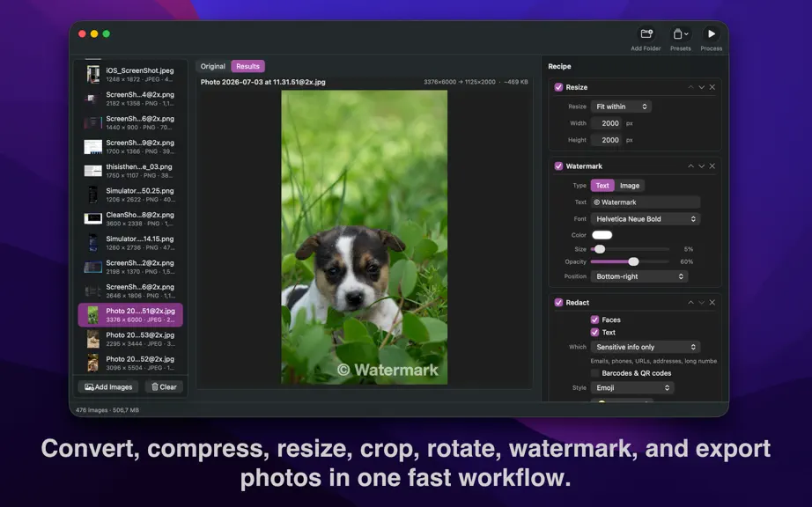The image size is (812, 507).
Task: Select the Simulator...50.25.png file
Action: 130,195
